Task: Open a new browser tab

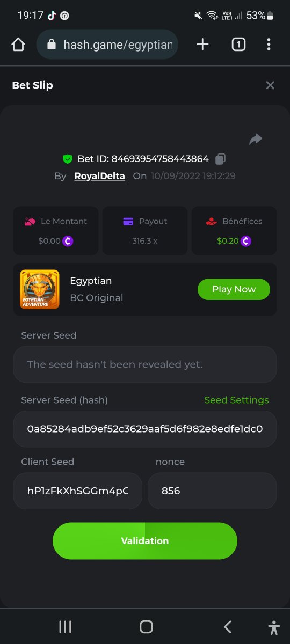Action: click(x=202, y=45)
